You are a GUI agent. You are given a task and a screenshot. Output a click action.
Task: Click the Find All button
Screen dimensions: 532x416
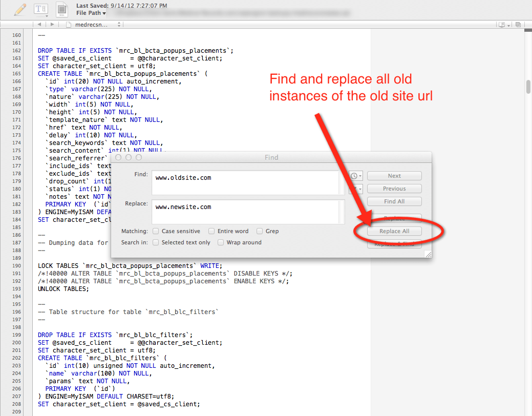(x=394, y=201)
